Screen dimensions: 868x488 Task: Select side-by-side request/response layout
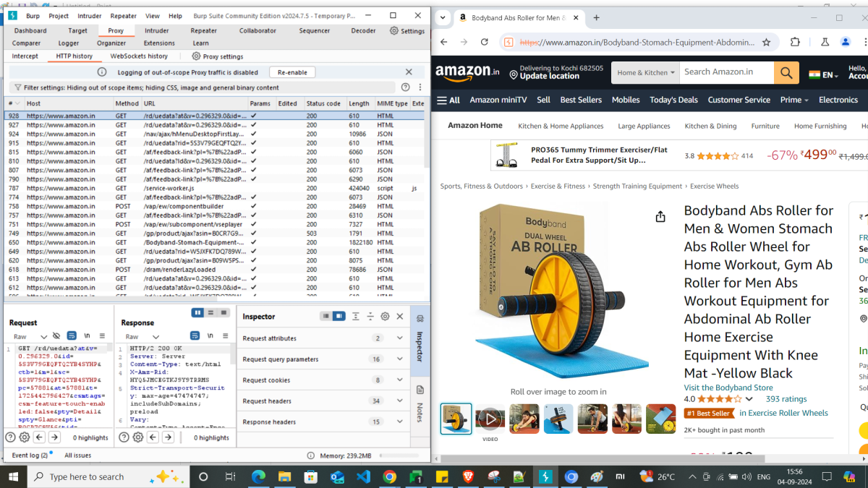click(x=197, y=312)
